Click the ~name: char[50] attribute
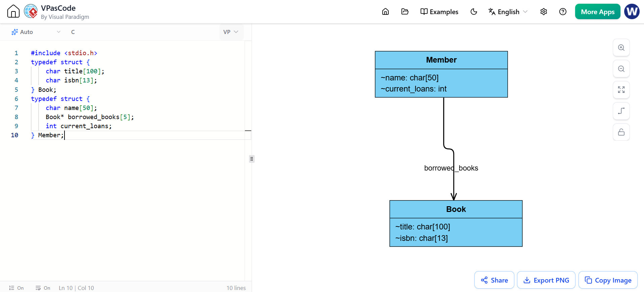 click(410, 78)
